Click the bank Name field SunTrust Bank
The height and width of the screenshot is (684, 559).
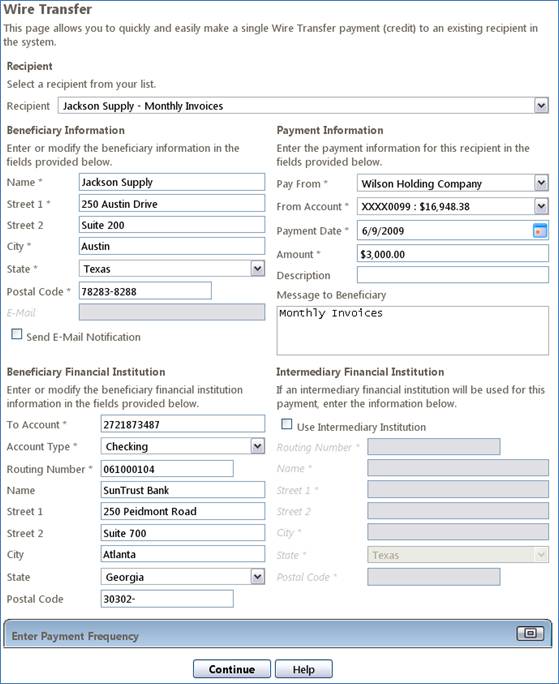point(182,490)
